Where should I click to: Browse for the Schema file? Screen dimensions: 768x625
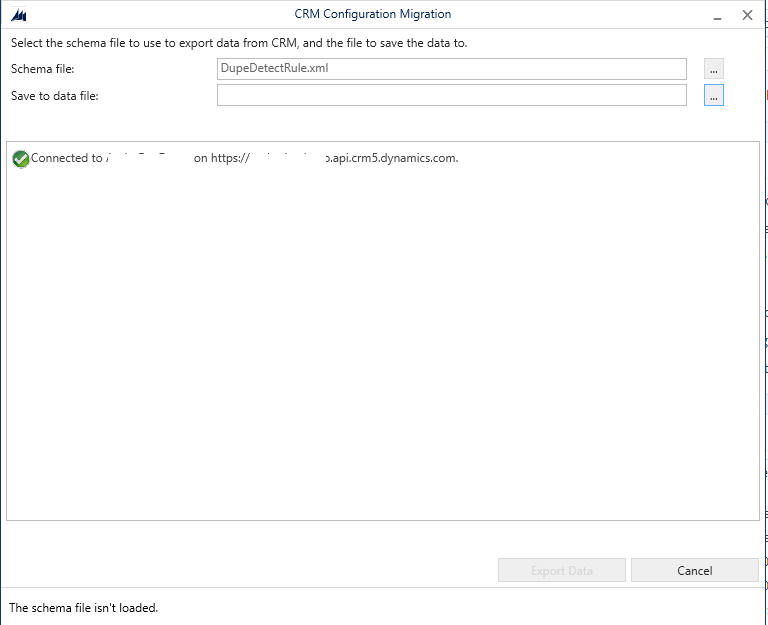tap(713, 69)
